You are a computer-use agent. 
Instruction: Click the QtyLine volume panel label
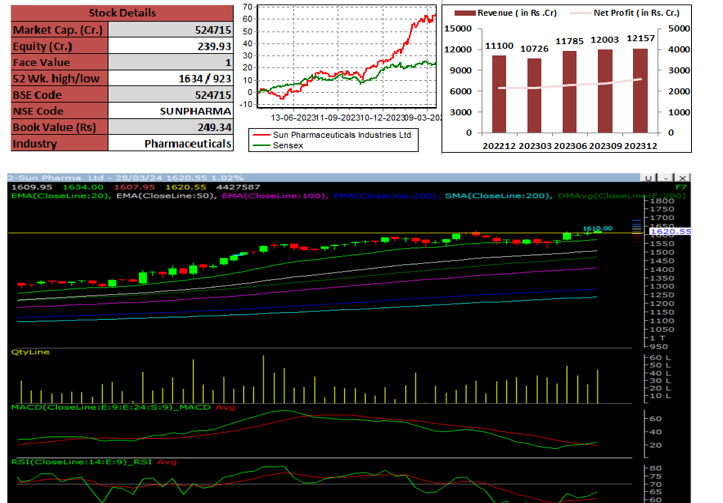[30, 352]
